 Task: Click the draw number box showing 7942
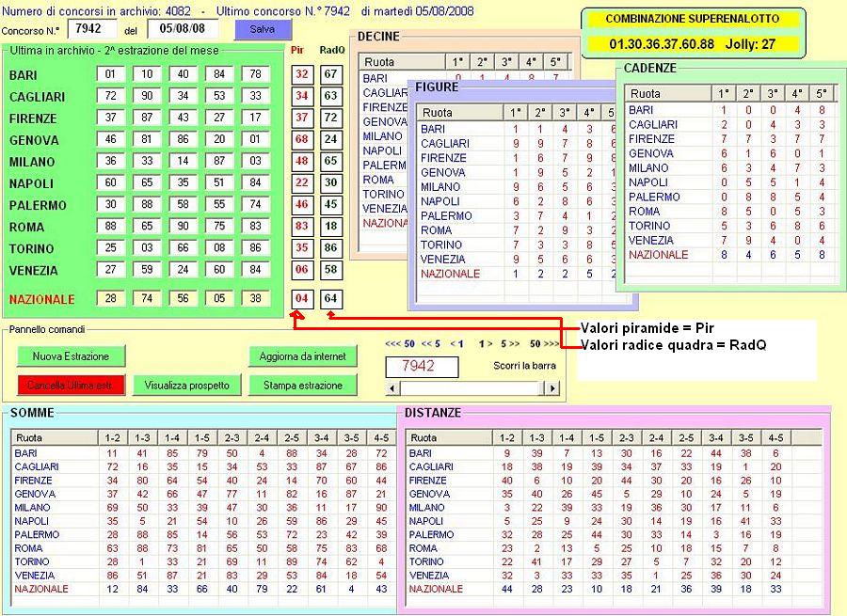click(423, 366)
